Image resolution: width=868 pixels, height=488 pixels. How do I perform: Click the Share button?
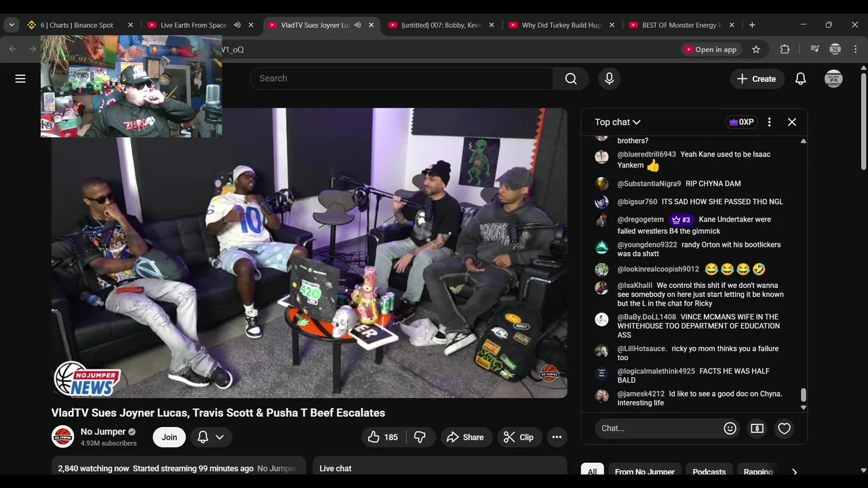tap(465, 437)
